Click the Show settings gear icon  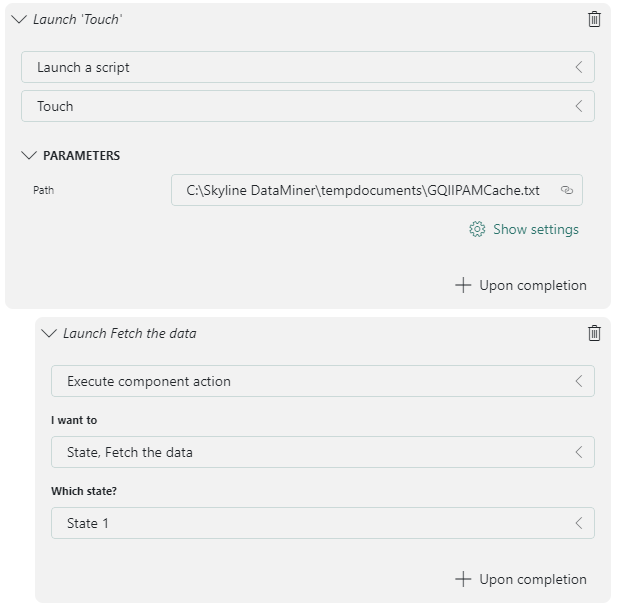pyautogui.click(x=477, y=229)
